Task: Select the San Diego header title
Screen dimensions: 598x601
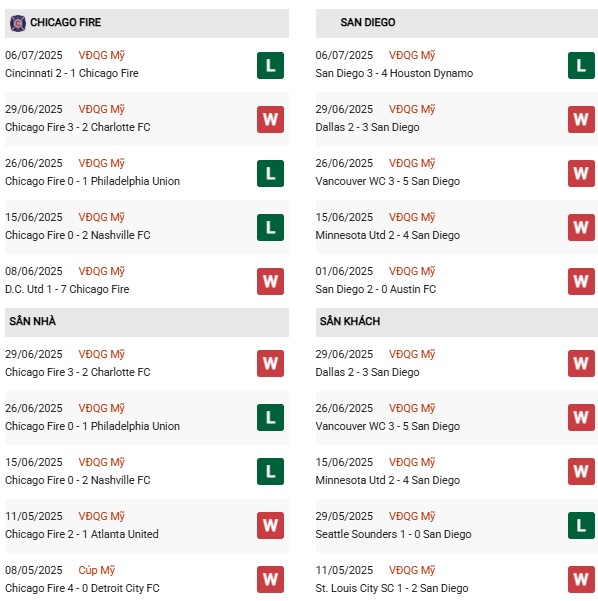Action: click(368, 23)
